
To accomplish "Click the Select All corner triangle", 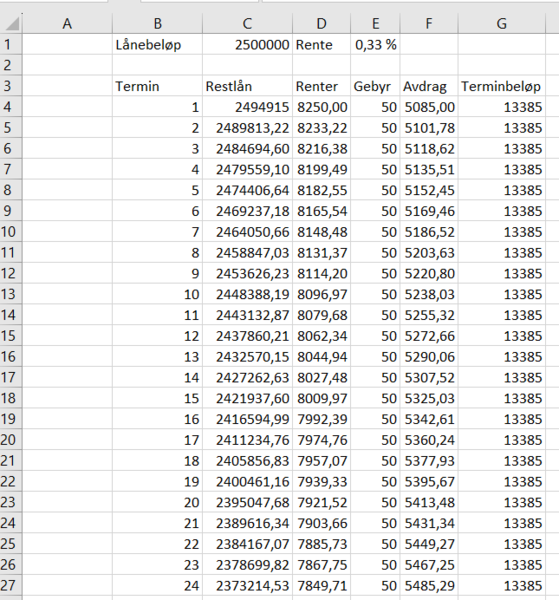I will pyautogui.click(x=11, y=23).
